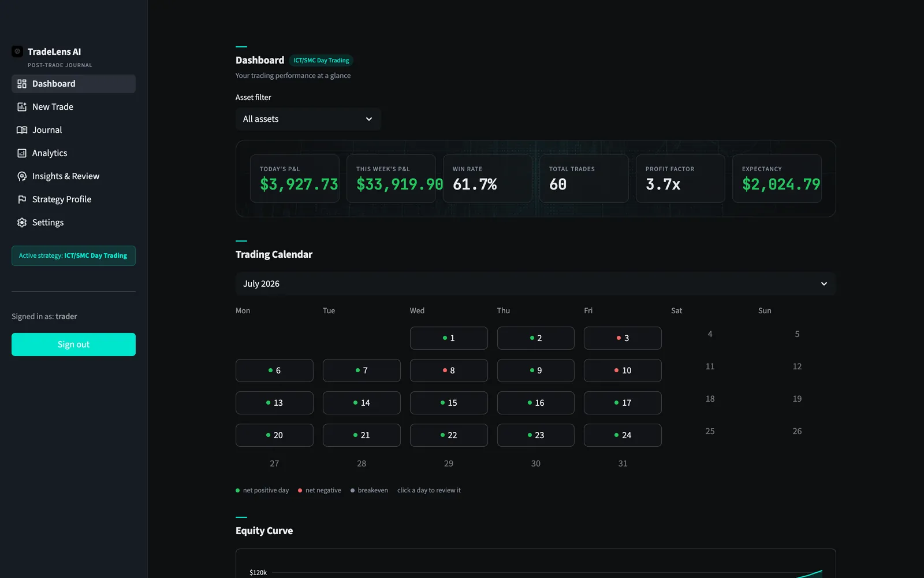
Task: Open the All assets filter dropdown
Action: click(x=308, y=119)
